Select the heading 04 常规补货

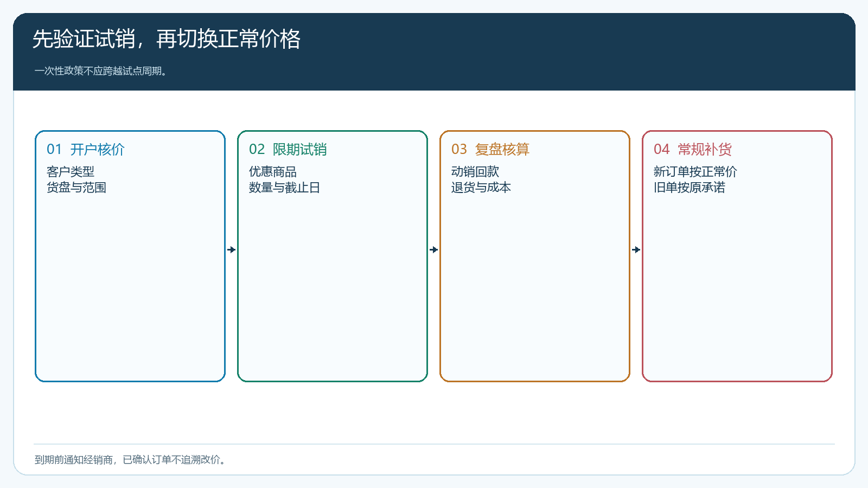[693, 150]
